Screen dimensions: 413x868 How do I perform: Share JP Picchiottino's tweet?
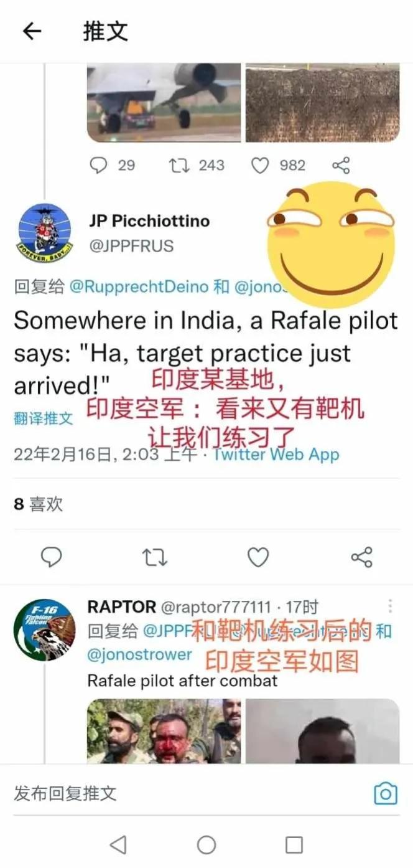point(362,557)
